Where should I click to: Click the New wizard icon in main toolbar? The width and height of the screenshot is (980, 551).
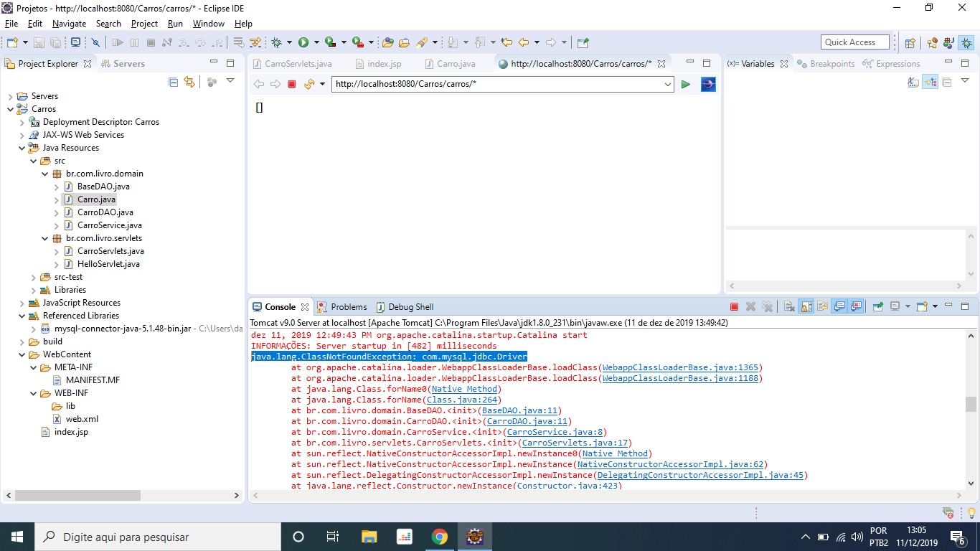pos(12,42)
